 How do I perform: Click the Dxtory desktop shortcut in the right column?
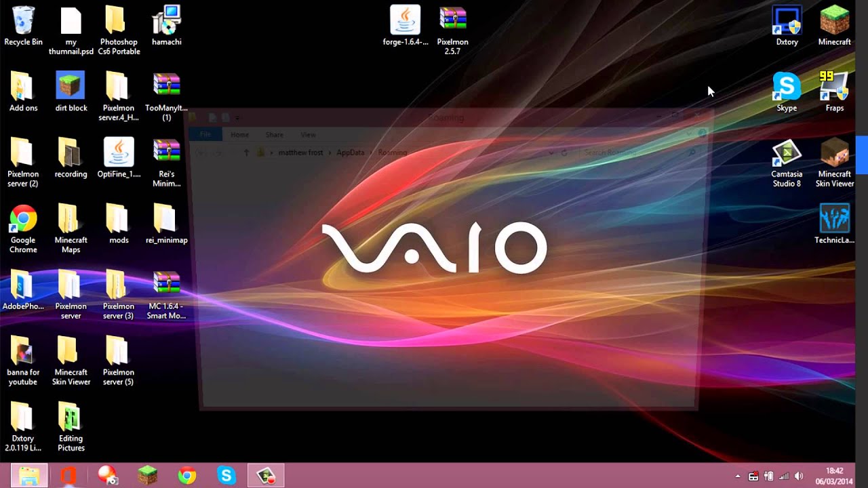click(787, 26)
